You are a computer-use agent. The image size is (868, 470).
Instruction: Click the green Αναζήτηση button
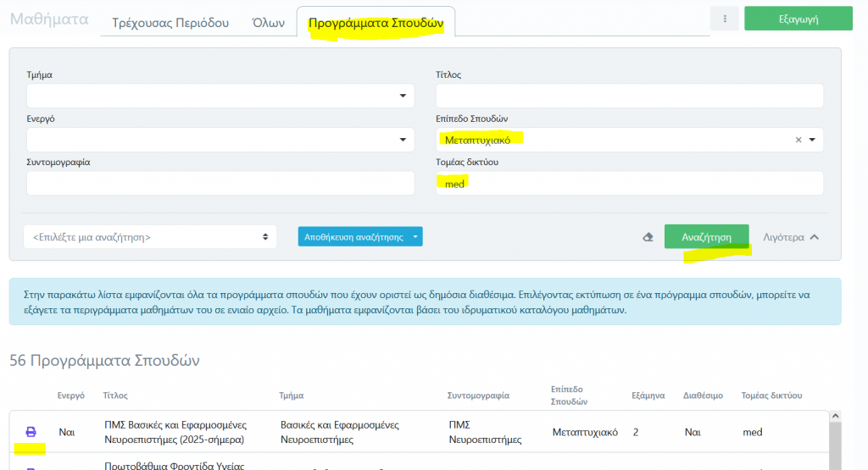pyautogui.click(x=706, y=237)
